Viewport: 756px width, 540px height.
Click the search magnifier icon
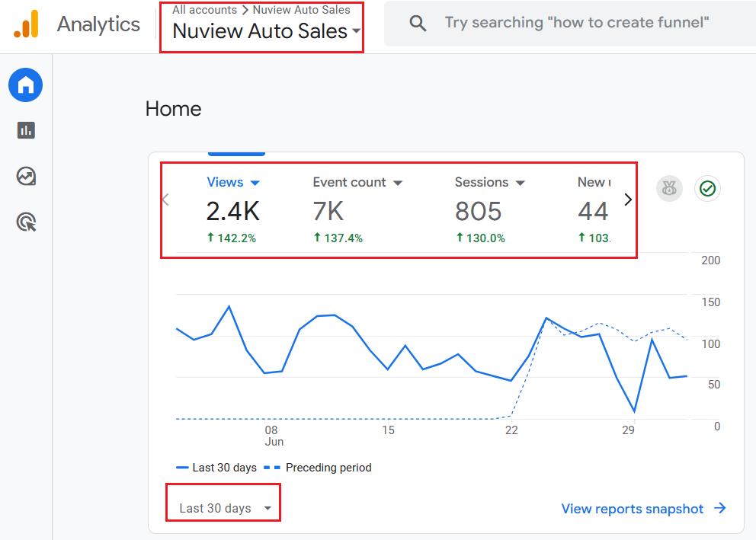pyautogui.click(x=418, y=23)
